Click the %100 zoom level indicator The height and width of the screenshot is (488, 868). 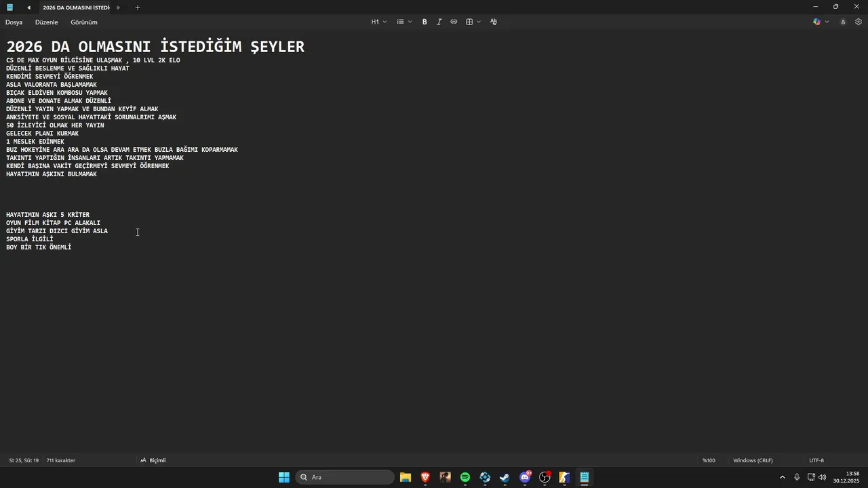coord(709,460)
